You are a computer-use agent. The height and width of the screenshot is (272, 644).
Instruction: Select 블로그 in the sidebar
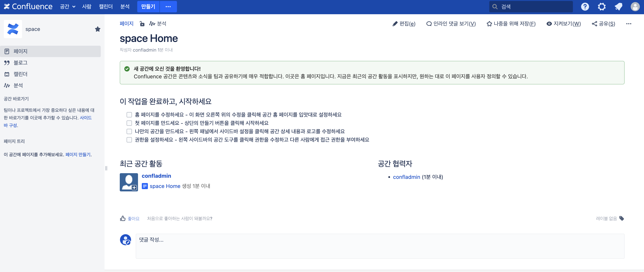pos(21,63)
